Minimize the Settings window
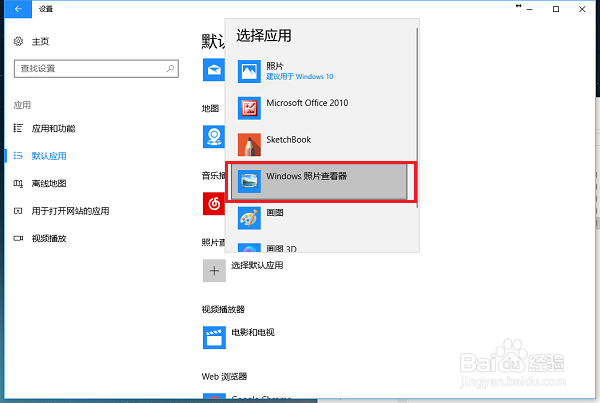 [x=530, y=9]
